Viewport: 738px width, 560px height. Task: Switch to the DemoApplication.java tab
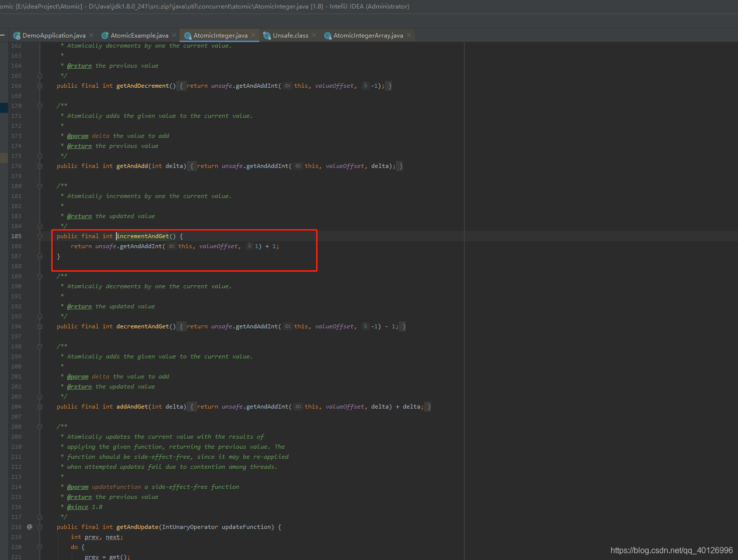[x=54, y=36]
